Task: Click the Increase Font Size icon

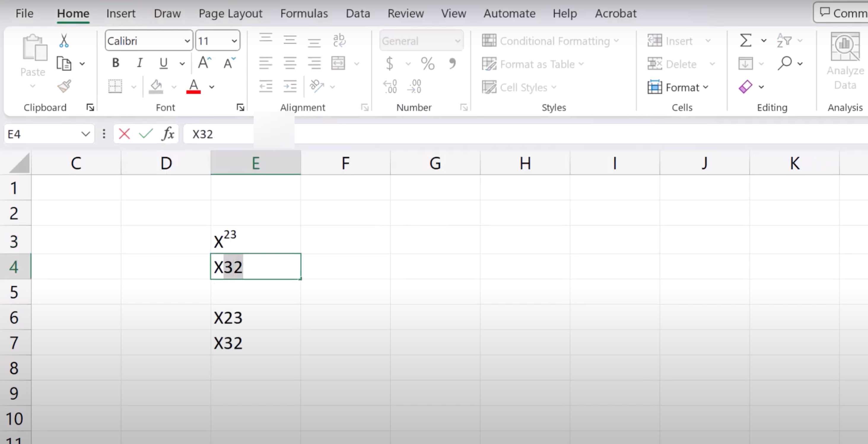Action: tap(204, 63)
